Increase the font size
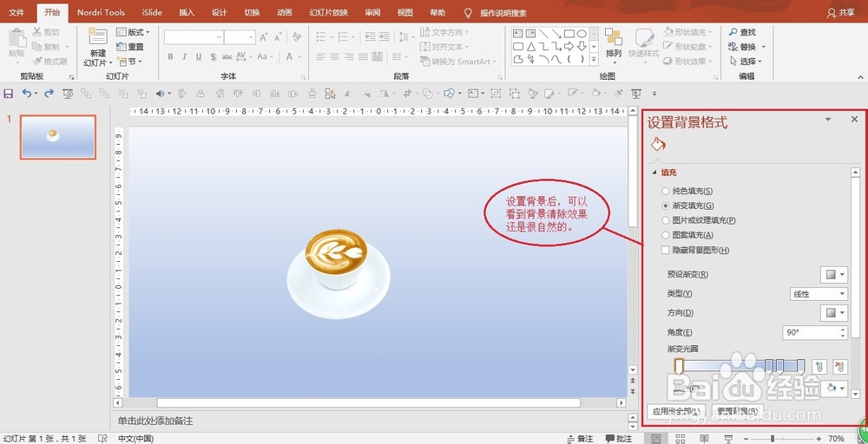The image size is (868, 444). pos(264,37)
